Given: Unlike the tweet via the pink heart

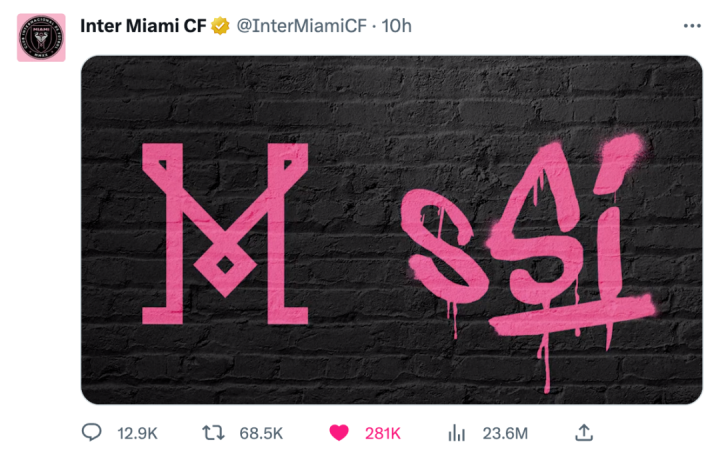Looking at the screenshot, I should (339, 433).
